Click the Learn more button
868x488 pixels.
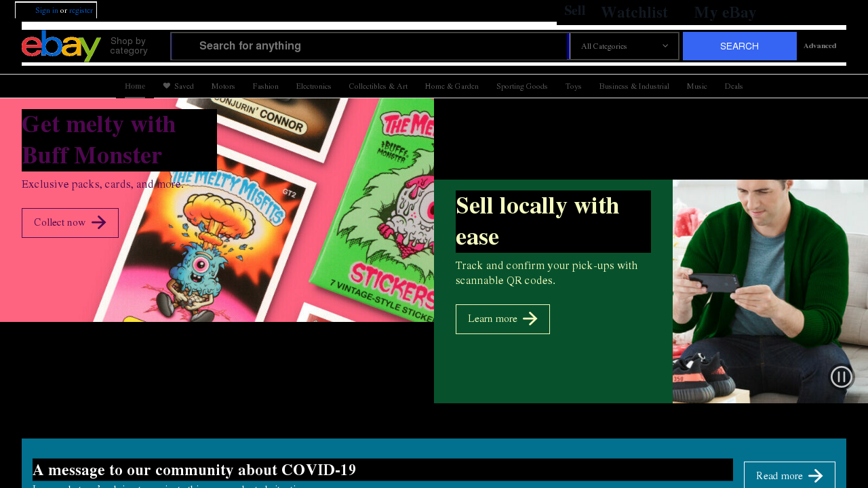(502, 319)
